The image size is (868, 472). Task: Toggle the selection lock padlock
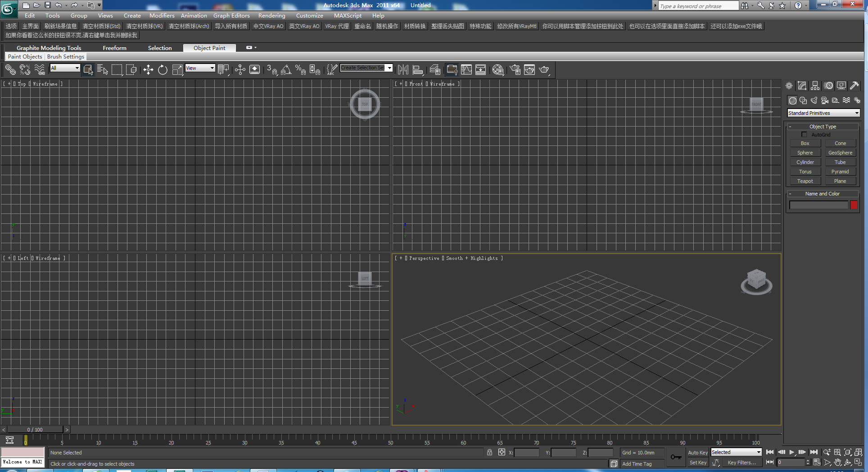point(489,452)
